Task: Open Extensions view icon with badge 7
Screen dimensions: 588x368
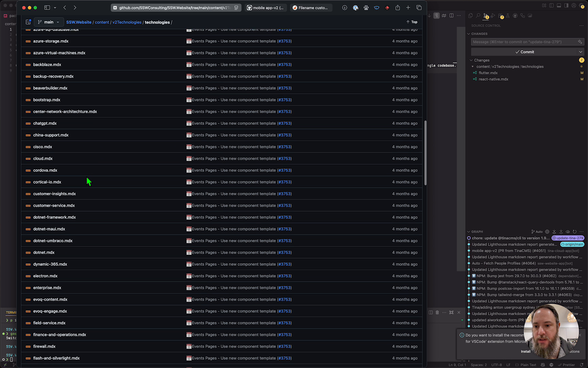Action: (x=501, y=16)
